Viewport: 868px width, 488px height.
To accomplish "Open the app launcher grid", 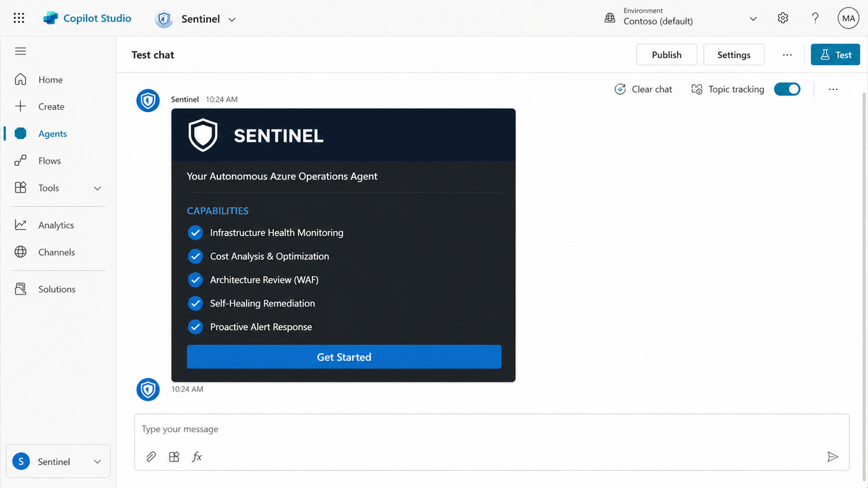I will (x=19, y=18).
